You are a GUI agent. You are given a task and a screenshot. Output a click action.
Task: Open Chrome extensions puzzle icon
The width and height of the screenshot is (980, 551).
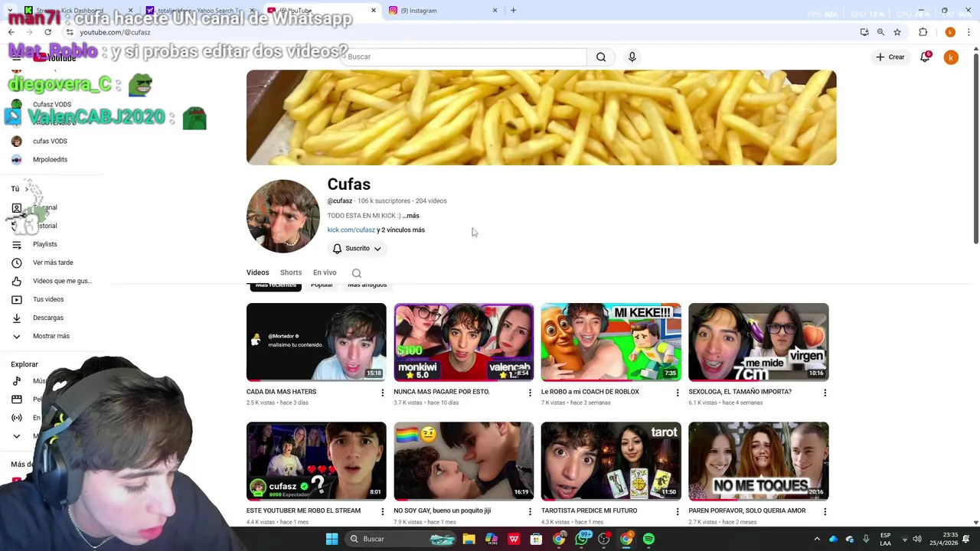923,32
